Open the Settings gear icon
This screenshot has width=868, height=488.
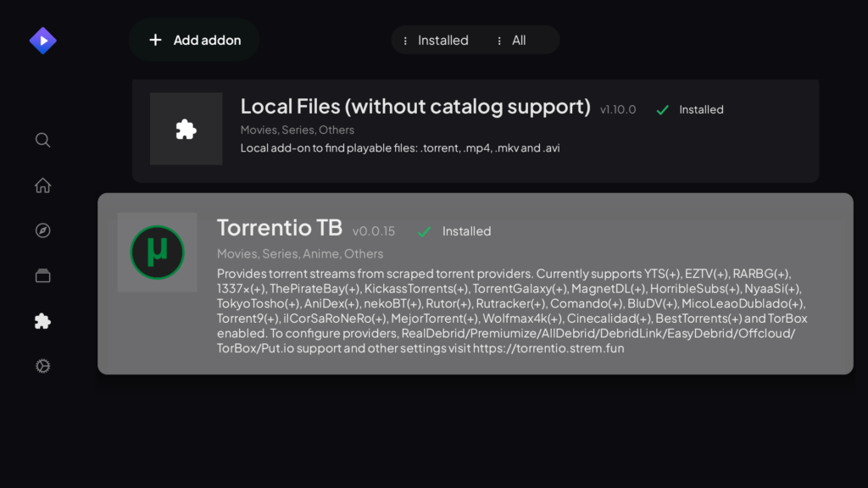[42, 366]
